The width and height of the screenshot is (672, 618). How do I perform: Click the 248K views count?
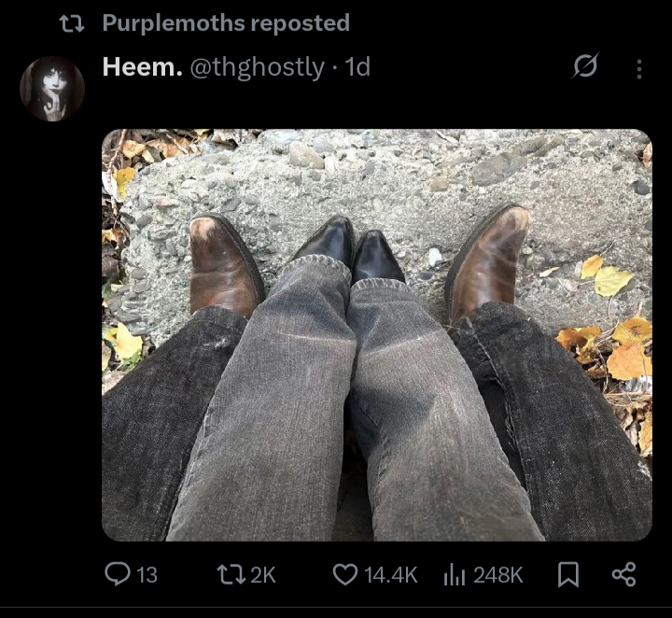498,575
